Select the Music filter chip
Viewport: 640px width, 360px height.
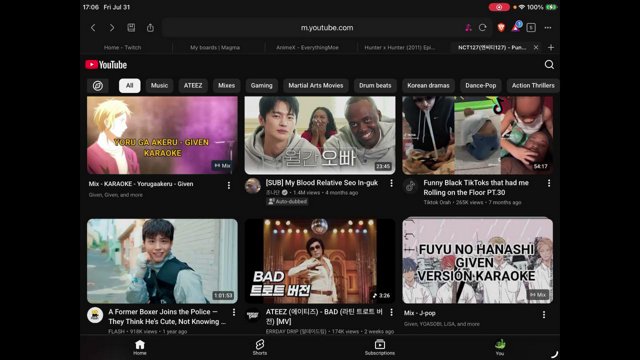click(159, 86)
